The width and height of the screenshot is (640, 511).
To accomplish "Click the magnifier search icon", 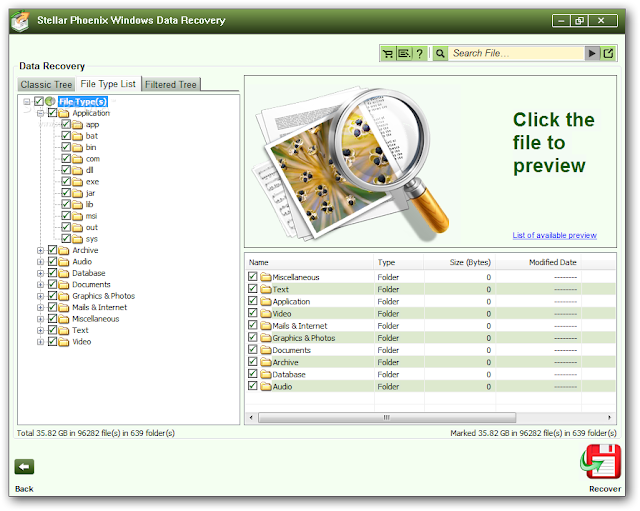I will coord(440,53).
